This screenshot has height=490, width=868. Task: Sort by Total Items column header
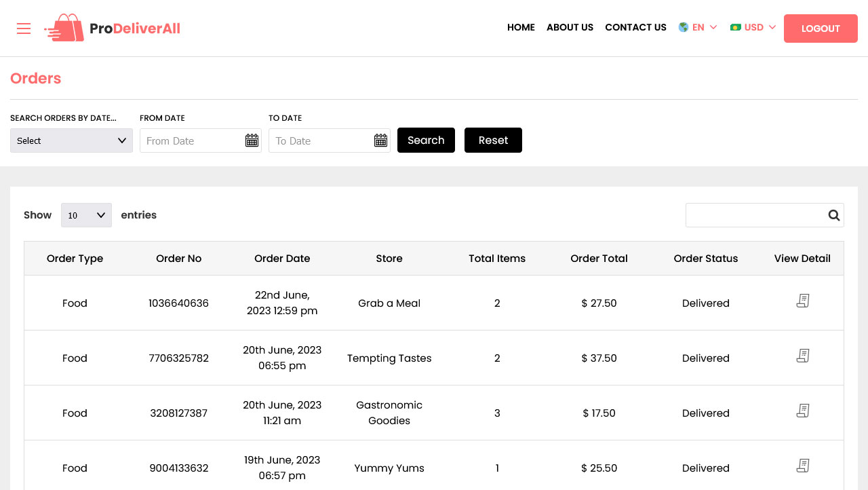point(497,259)
